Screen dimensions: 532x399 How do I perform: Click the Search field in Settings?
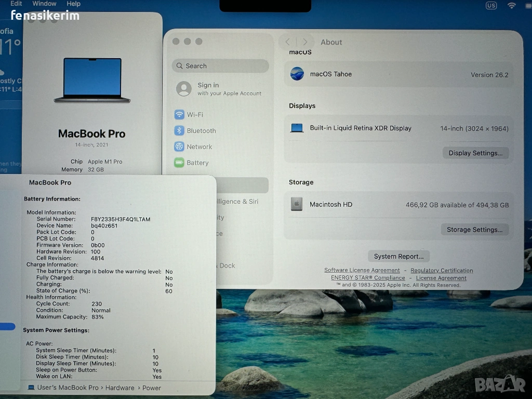221,66
